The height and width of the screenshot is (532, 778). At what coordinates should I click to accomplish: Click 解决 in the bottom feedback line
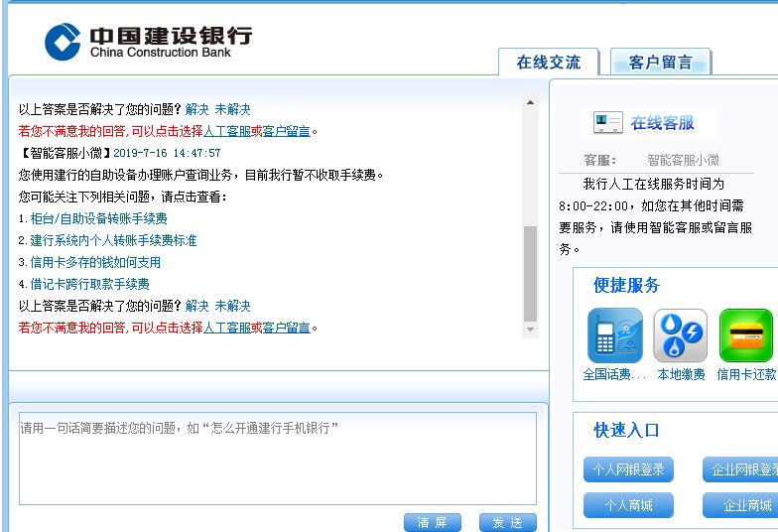[x=196, y=306]
